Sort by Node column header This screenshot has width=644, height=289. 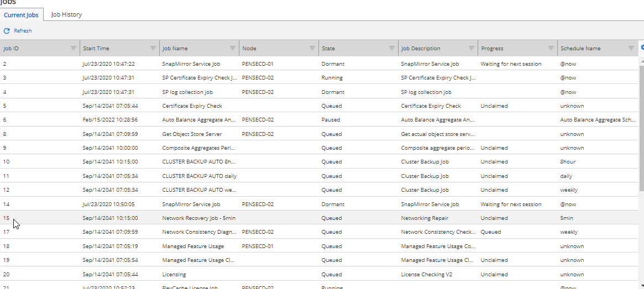249,49
